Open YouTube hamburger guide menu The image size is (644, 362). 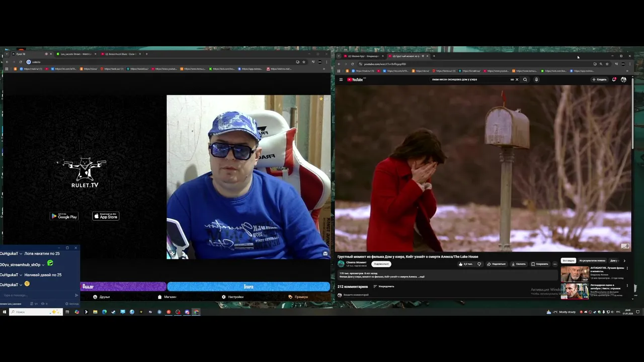click(x=341, y=79)
